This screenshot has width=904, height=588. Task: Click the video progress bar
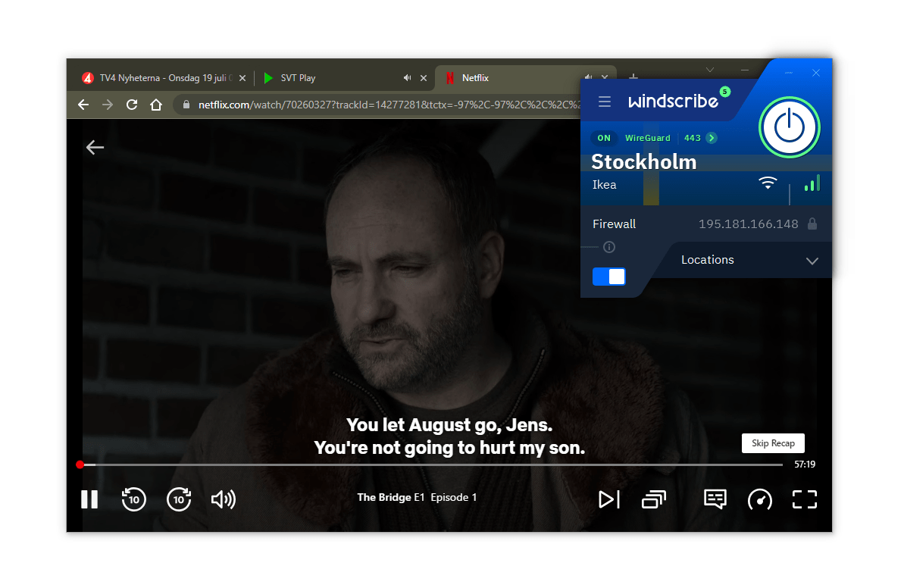[x=431, y=464]
